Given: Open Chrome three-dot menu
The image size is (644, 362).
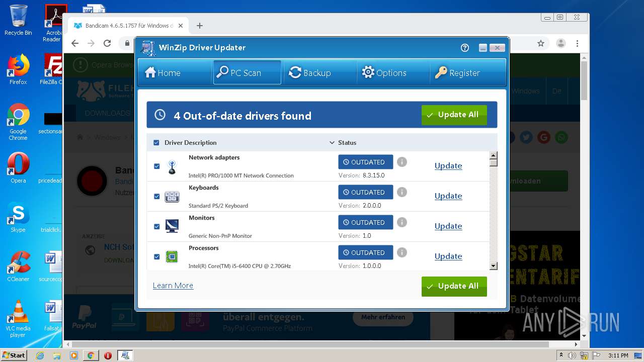Looking at the screenshot, I should point(577,43).
